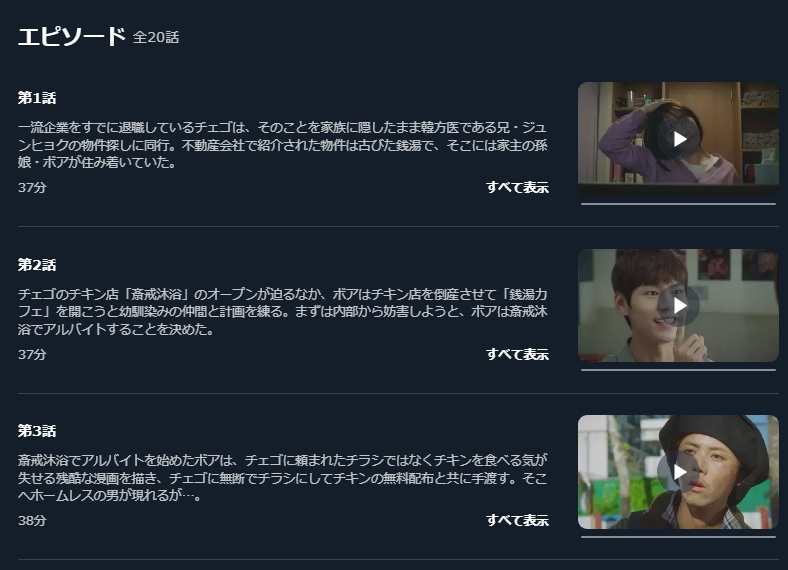The image size is (788, 570).
Task: Click the episode 1 synopsis text
Action: [282, 145]
